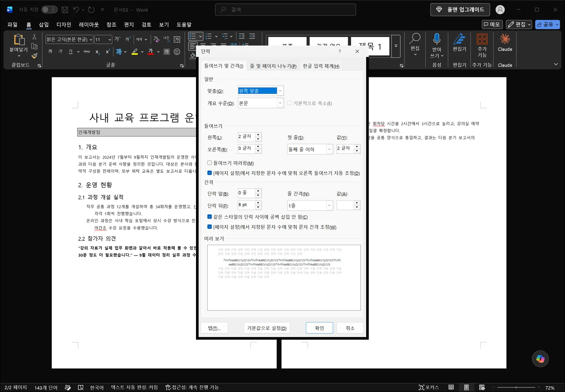Open the 맞춤 alignment dropdown
565x392 pixels.
coord(280,91)
